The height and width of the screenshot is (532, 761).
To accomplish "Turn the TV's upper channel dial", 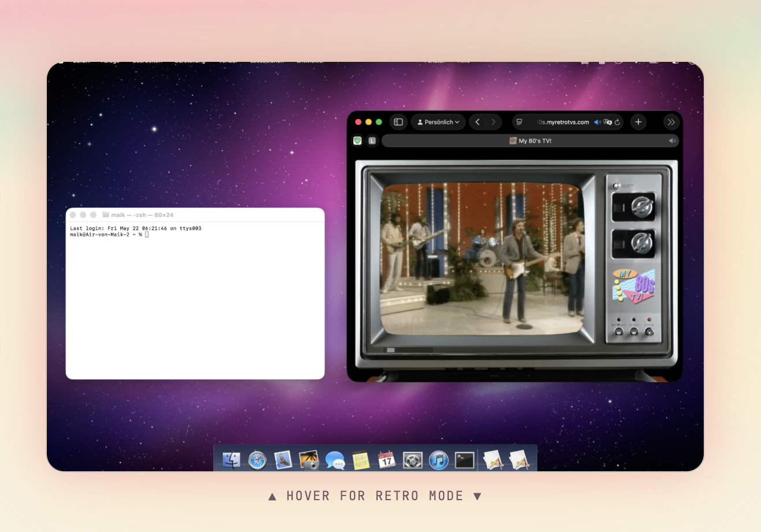I will [x=641, y=207].
